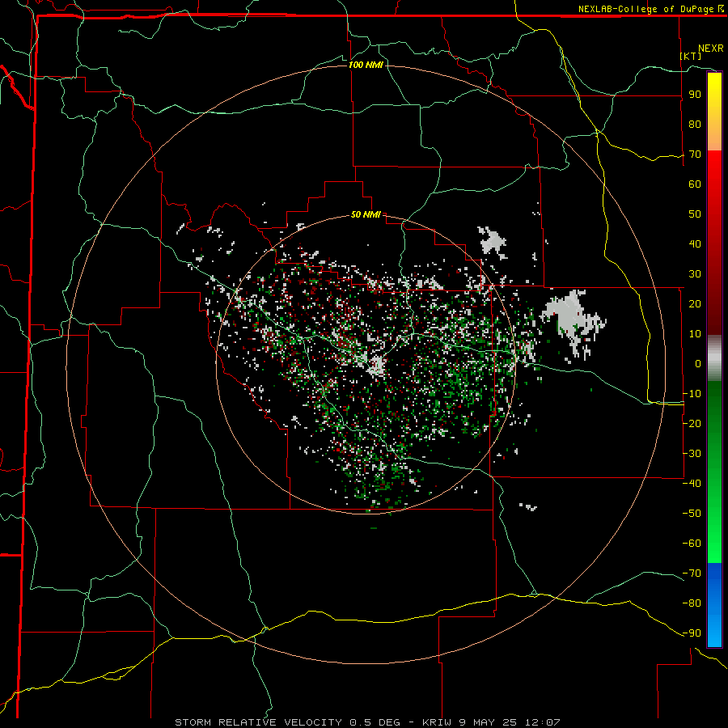This screenshot has width=728, height=728.
Task: Click the 0 value on the velocity scale
Action: click(x=698, y=363)
